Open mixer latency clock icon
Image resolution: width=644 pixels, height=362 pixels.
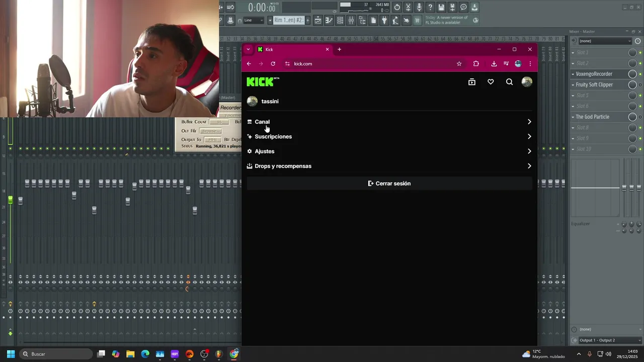point(639,41)
